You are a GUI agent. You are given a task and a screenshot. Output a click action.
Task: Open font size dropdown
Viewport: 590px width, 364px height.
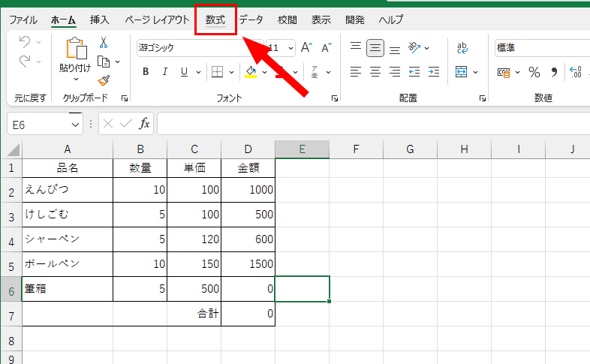290,48
